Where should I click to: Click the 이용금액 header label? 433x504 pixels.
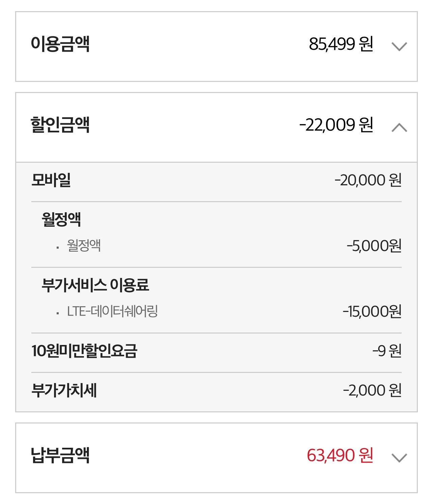tap(60, 44)
